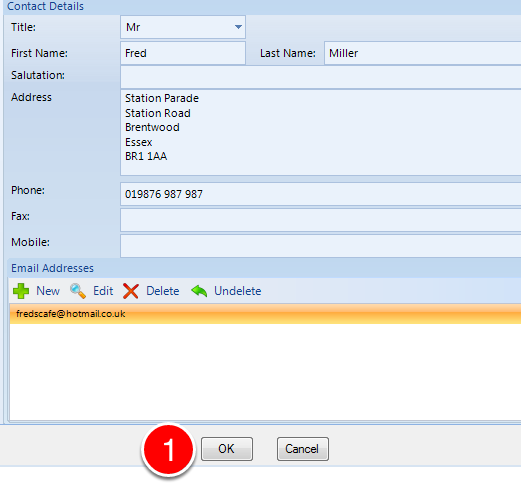
Task: Click into the empty Salutation field
Action: tap(320, 77)
